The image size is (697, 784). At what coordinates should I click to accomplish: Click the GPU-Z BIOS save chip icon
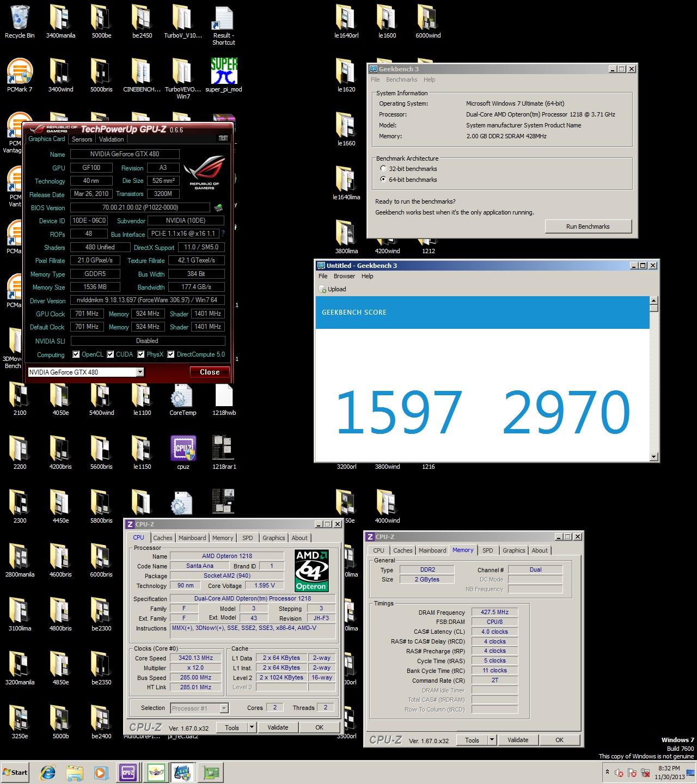click(x=218, y=207)
